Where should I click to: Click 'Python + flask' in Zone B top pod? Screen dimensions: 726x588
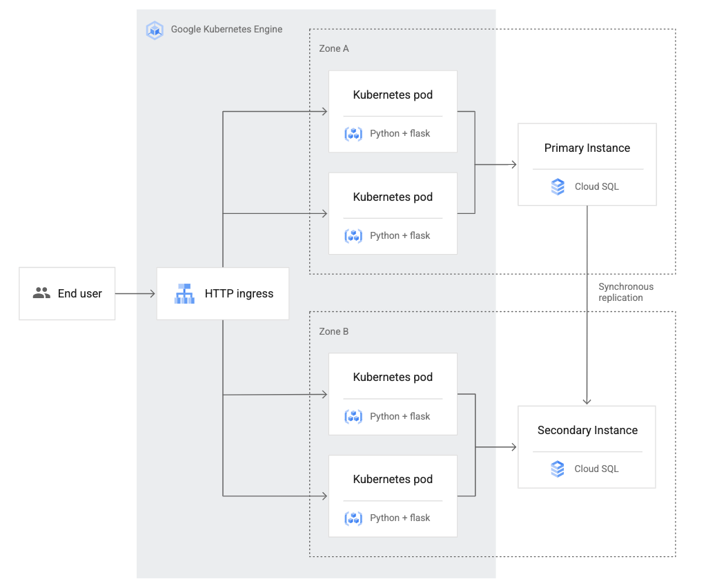[x=400, y=416]
